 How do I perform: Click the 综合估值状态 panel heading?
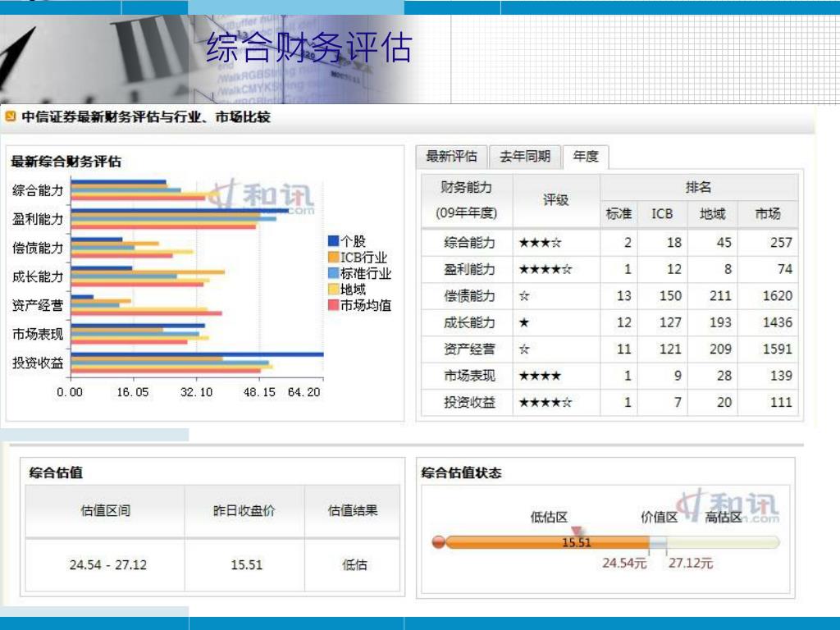click(461, 473)
